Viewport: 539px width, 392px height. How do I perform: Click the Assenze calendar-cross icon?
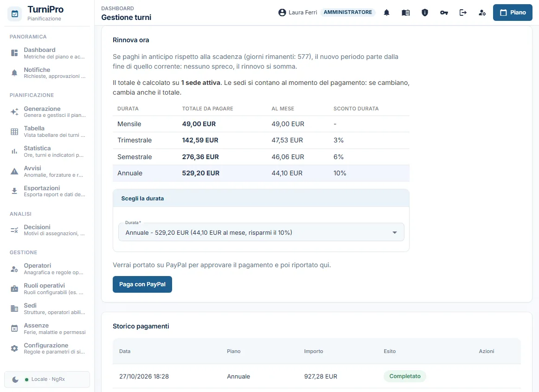tap(14, 328)
